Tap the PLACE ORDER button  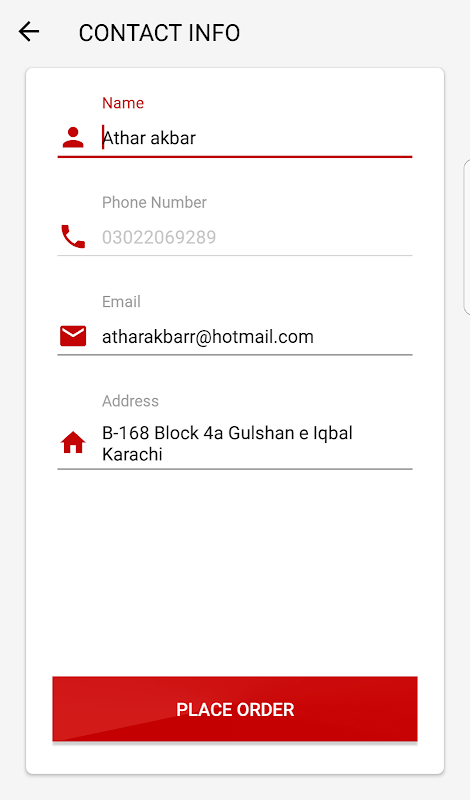pos(235,709)
